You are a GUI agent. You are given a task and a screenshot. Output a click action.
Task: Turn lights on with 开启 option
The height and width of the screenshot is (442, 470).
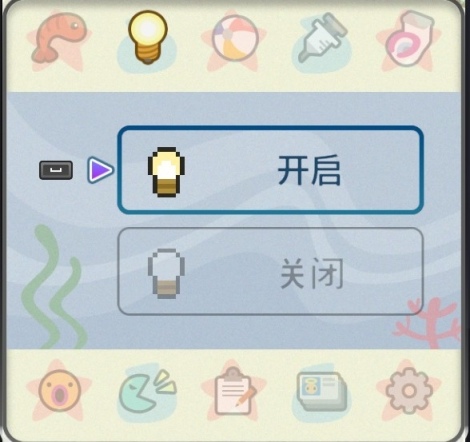pos(270,170)
